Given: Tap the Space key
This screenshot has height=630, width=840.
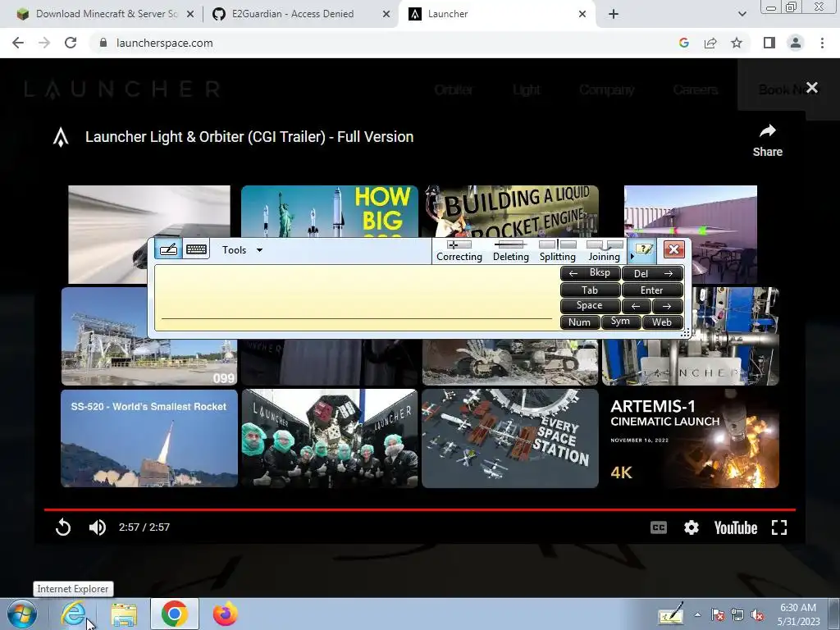Looking at the screenshot, I should 590,306.
